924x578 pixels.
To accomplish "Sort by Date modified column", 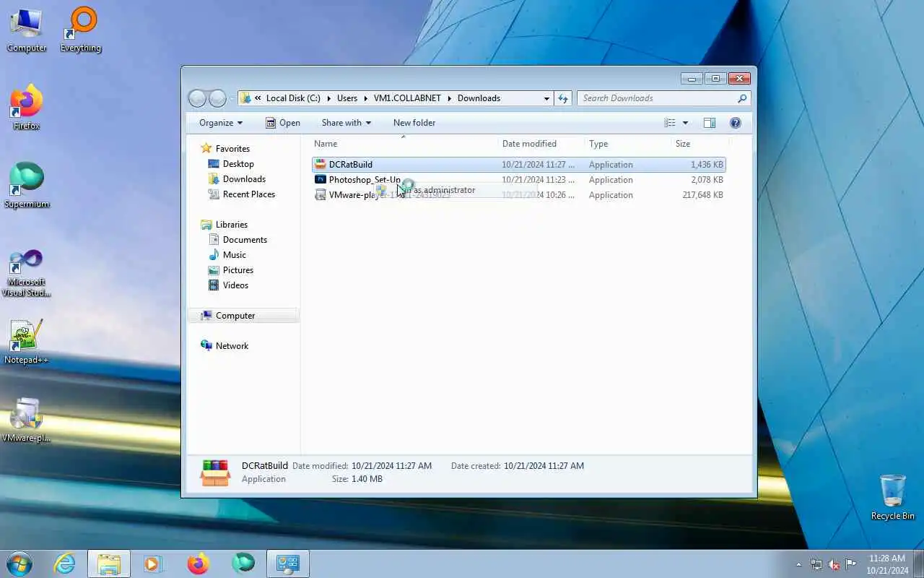I will coord(541,144).
